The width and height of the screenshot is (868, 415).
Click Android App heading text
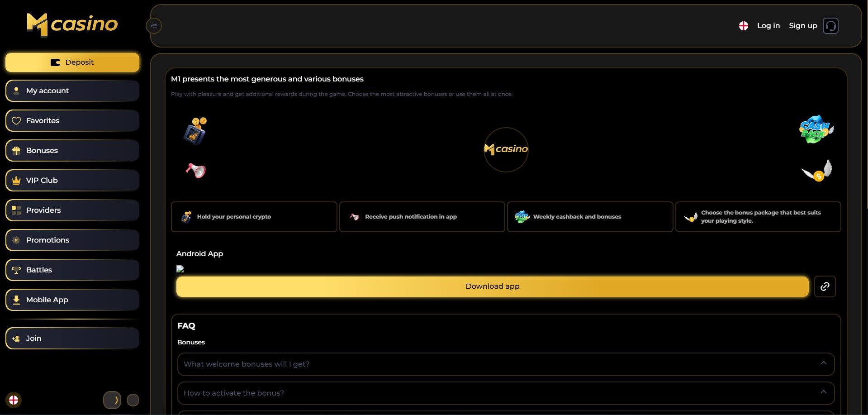pyautogui.click(x=199, y=254)
